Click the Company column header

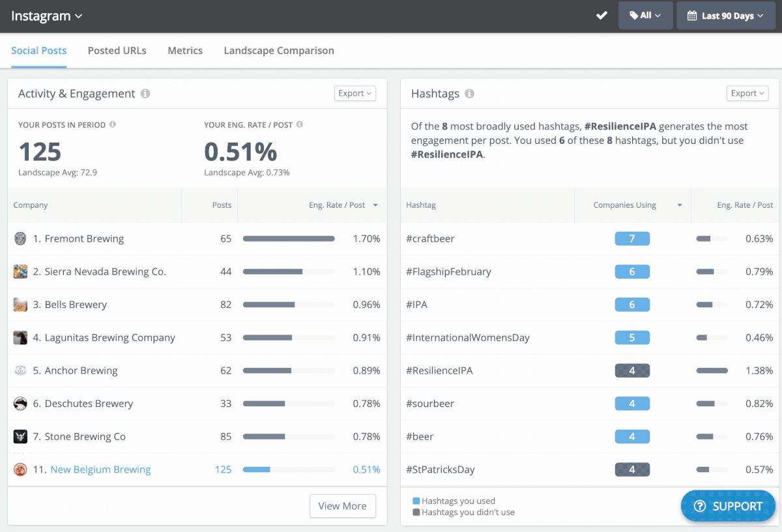31,205
